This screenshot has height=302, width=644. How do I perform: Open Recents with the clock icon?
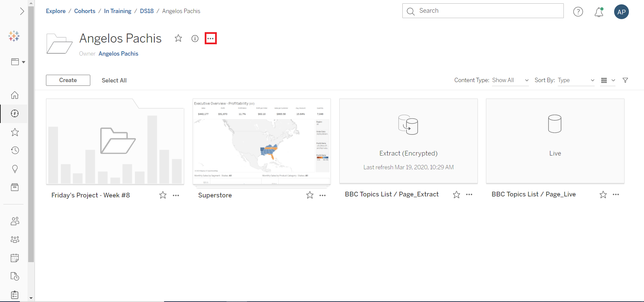pos(14,150)
